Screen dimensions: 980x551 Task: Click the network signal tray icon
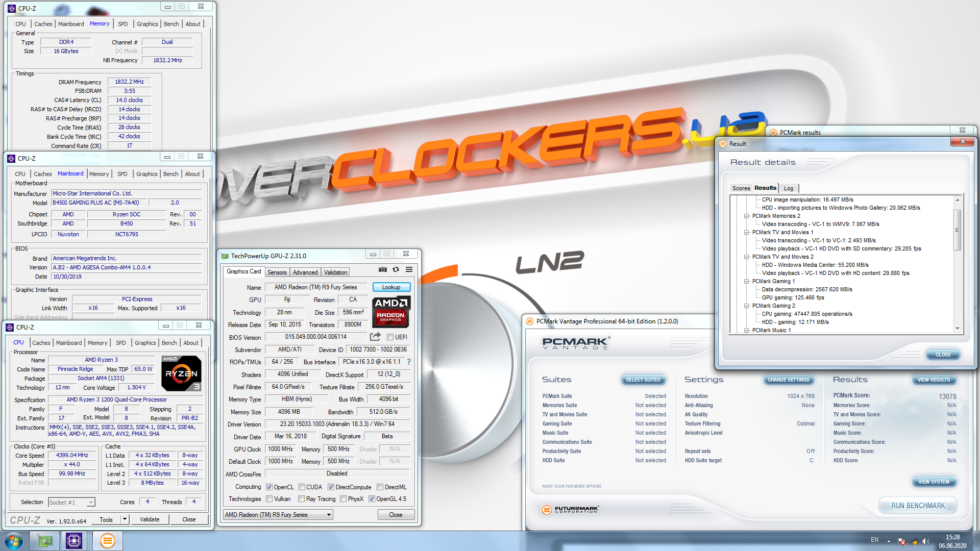point(914,541)
